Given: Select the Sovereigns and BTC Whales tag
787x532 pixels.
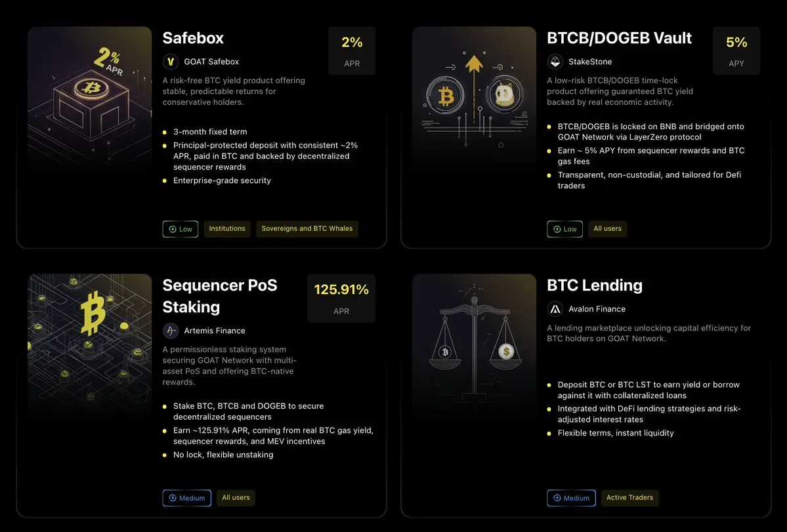Looking at the screenshot, I should click(x=307, y=229).
